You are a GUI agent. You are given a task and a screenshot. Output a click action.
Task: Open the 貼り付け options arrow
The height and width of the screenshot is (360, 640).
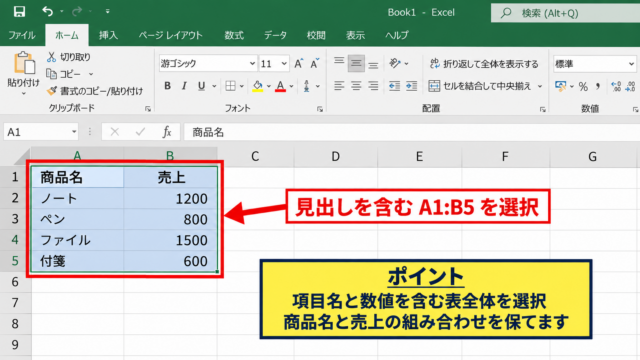coord(24,93)
